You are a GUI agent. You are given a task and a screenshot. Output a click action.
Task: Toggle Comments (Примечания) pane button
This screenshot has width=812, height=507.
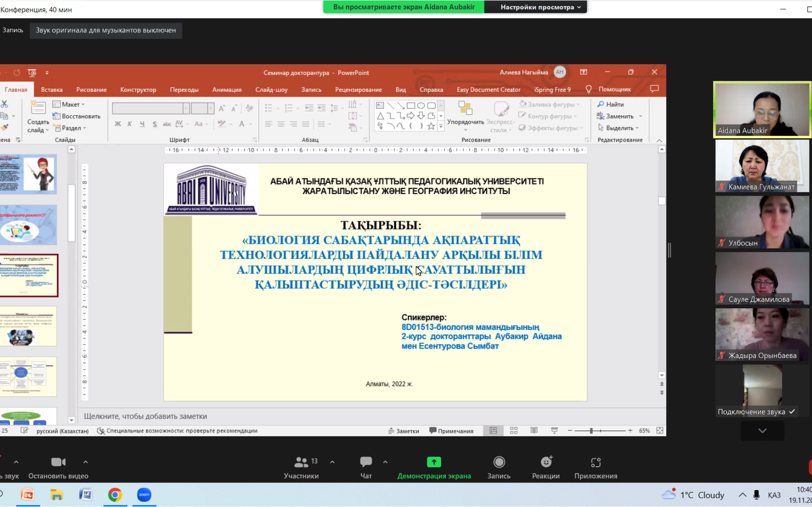coord(451,431)
